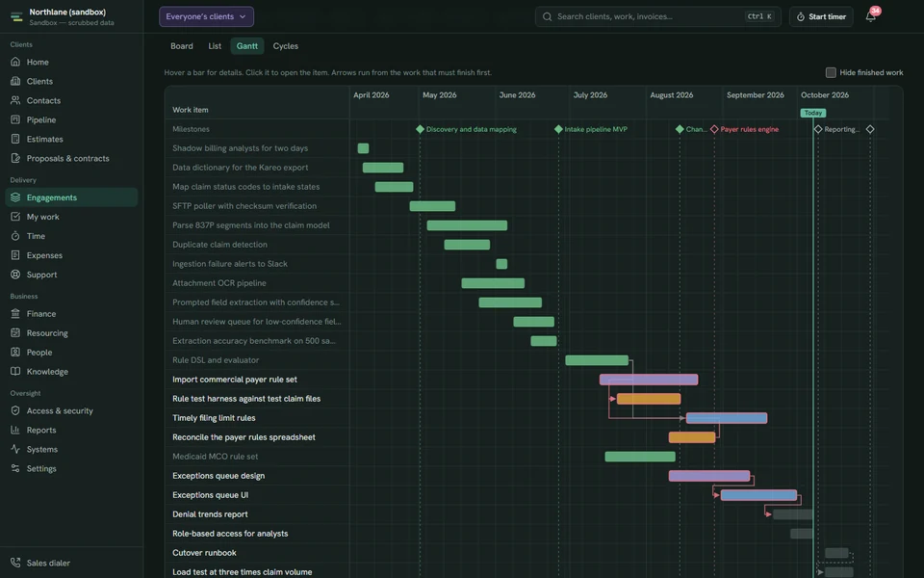Open notifications bell with badge

[x=871, y=16]
